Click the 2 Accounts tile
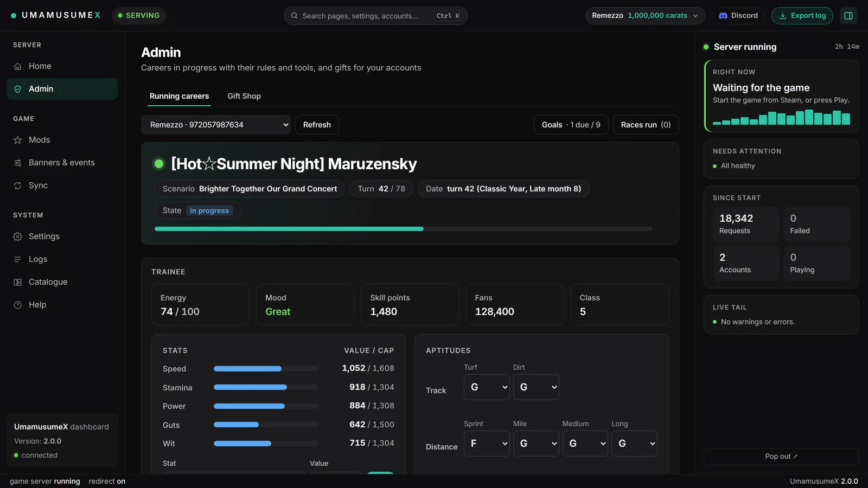 tap(746, 263)
